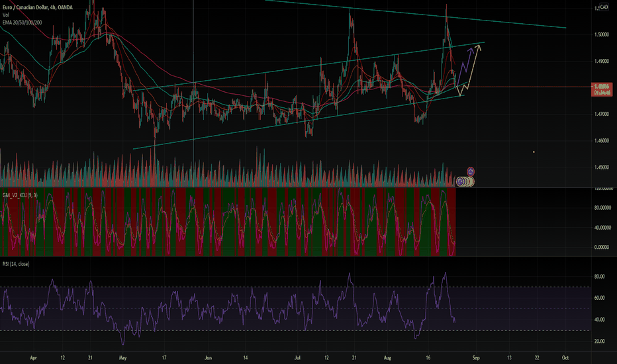Select the RSI (14, close) indicator legend
This screenshot has height=364, width=617.
(16, 264)
